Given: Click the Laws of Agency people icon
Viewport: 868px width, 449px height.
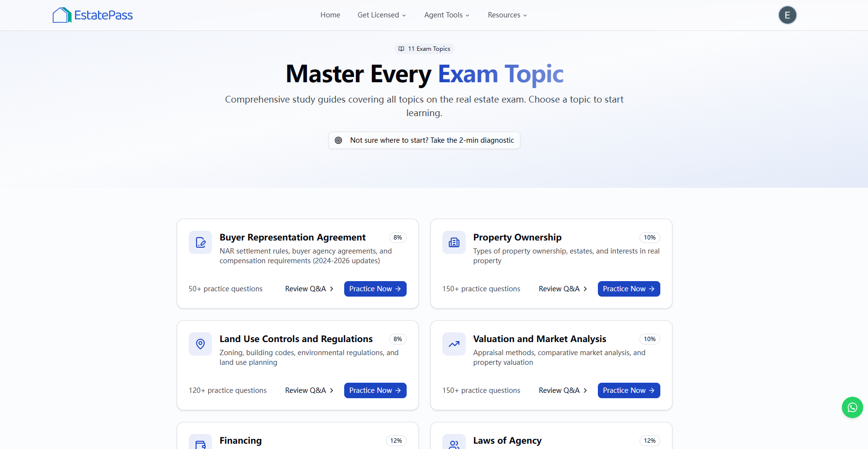Looking at the screenshot, I should click(454, 443).
